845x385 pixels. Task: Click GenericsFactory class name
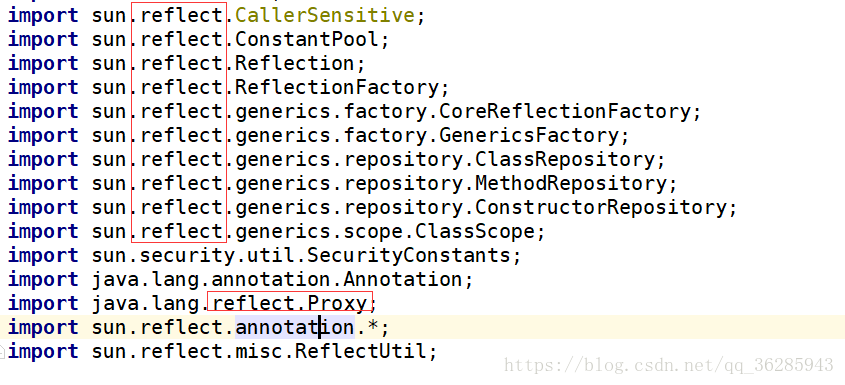529,135
